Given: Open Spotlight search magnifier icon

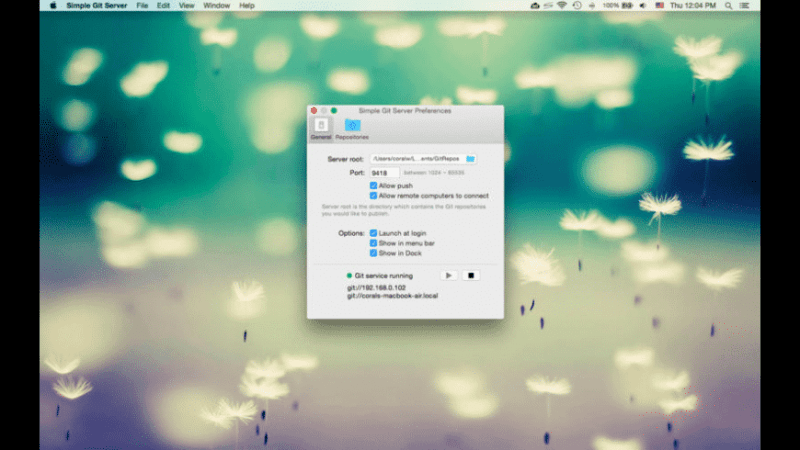Looking at the screenshot, I should pos(729,6).
